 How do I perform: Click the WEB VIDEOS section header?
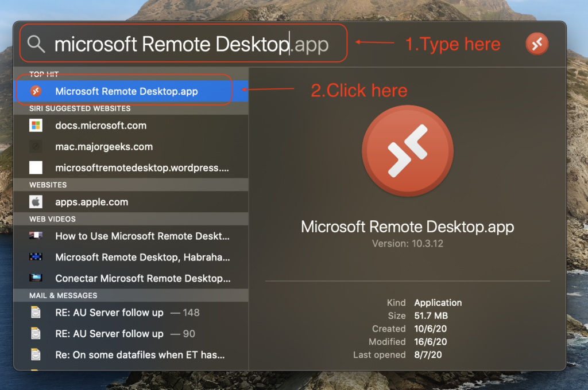[x=52, y=219]
